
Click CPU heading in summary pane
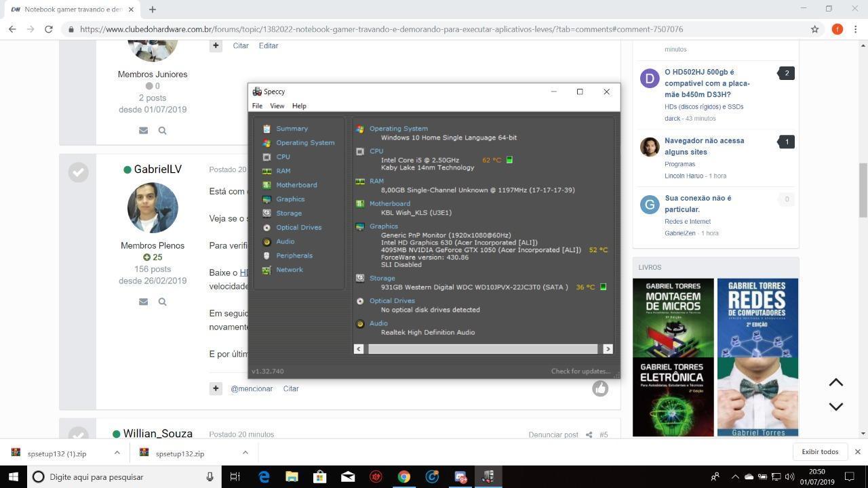pyautogui.click(x=376, y=151)
